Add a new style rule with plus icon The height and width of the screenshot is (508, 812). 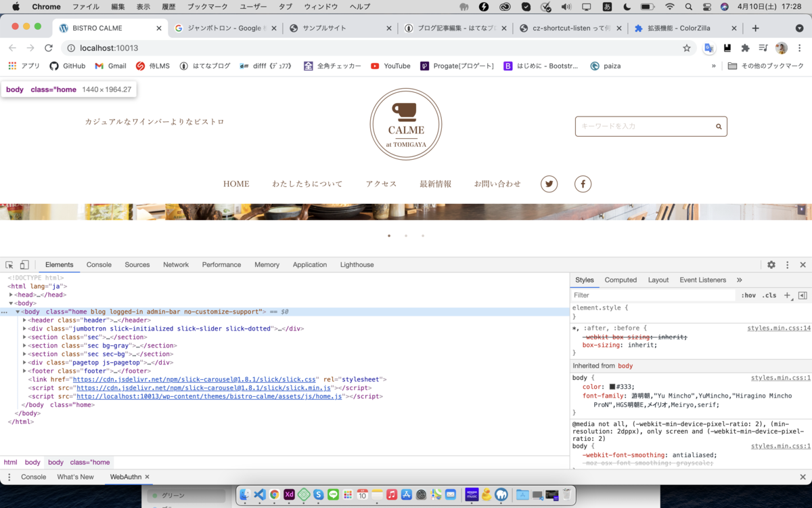click(787, 295)
